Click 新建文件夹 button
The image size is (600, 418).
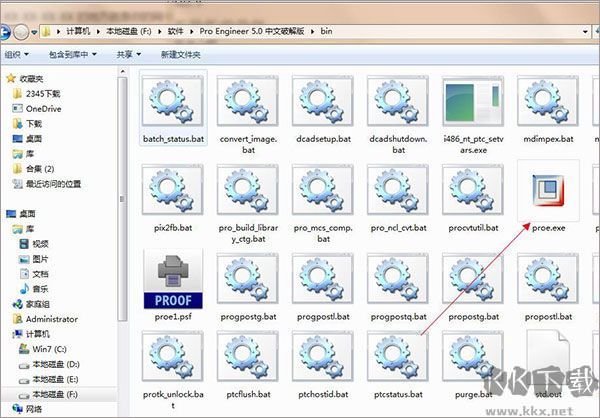pyautogui.click(x=181, y=54)
